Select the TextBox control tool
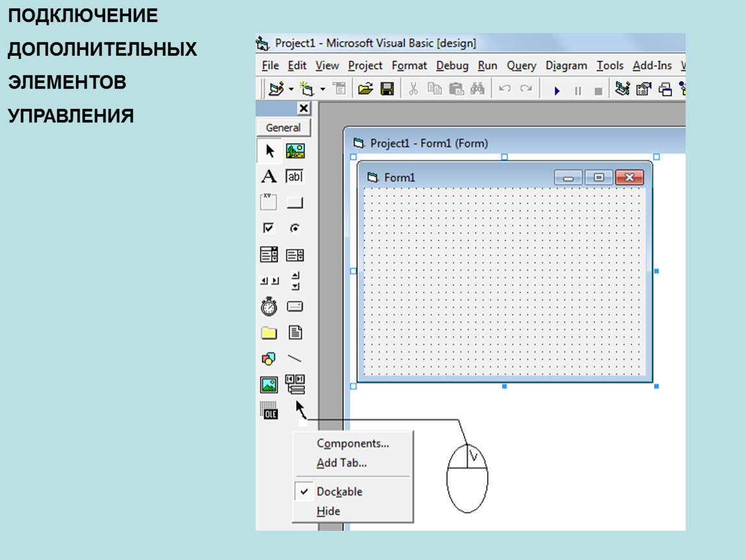746x560 pixels. (295, 176)
